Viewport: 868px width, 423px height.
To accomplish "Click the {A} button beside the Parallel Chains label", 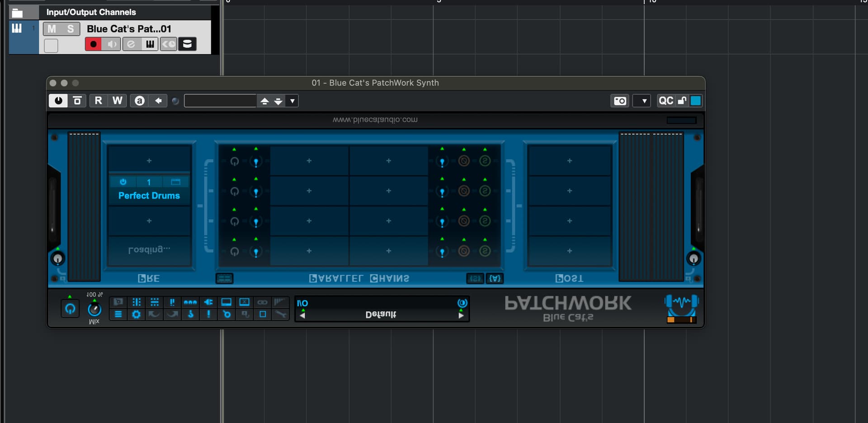I will [x=495, y=278].
